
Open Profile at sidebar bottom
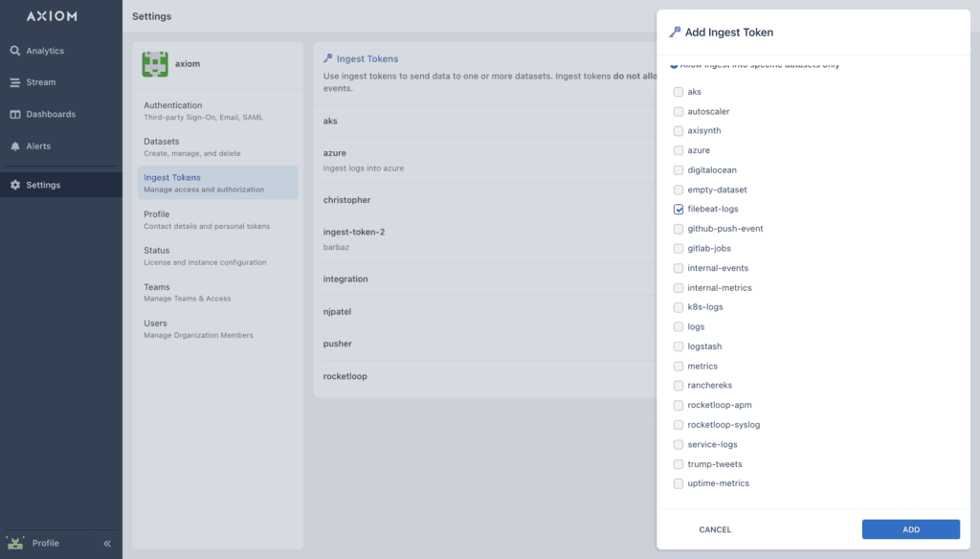coord(46,543)
